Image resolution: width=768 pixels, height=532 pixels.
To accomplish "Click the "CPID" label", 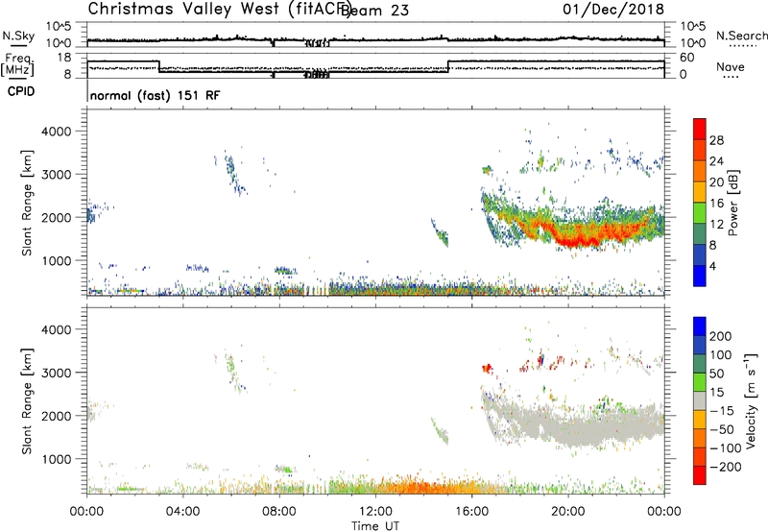I will pyautogui.click(x=21, y=91).
